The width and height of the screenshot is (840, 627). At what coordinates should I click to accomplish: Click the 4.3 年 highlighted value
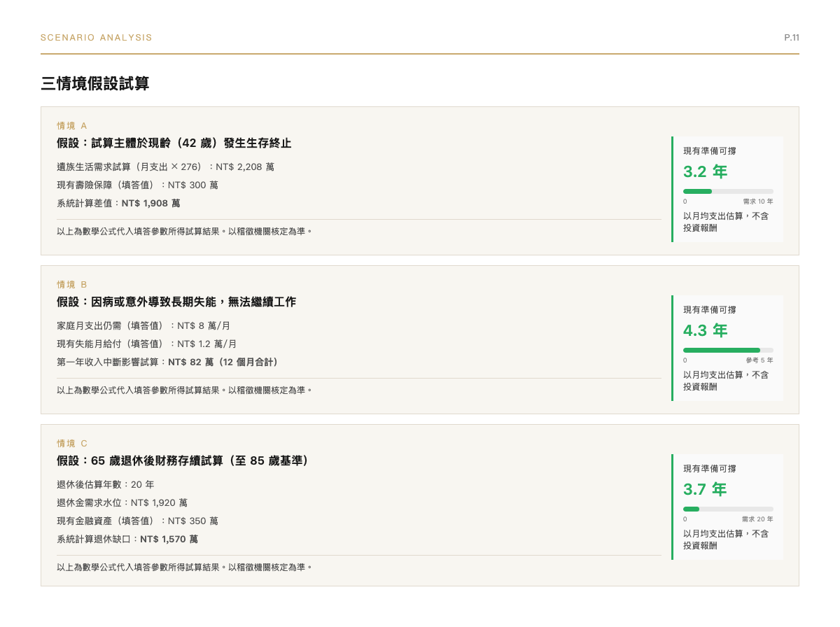pyautogui.click(x=705, y=331)
